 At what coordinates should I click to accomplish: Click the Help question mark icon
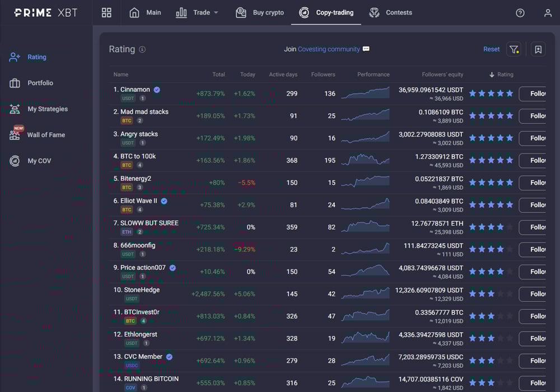coord(520,12)
